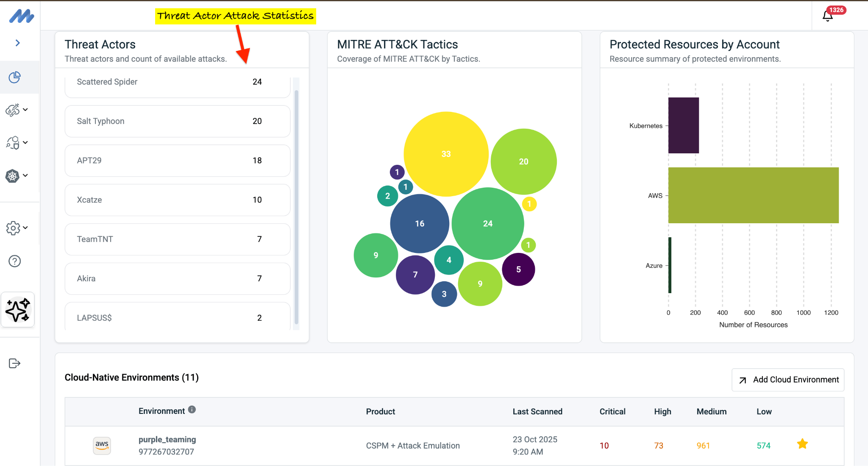Toggle the favorite star for purple_teaming

802,444
